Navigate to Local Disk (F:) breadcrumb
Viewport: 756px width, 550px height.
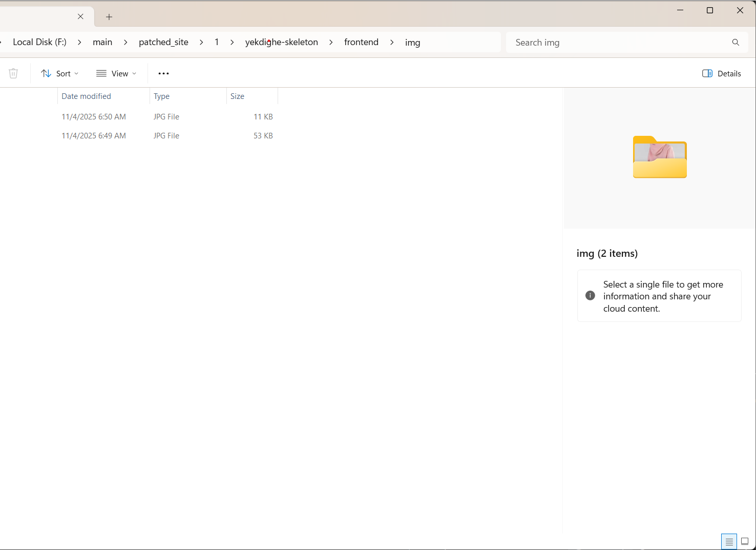click(x=39, y=42)
